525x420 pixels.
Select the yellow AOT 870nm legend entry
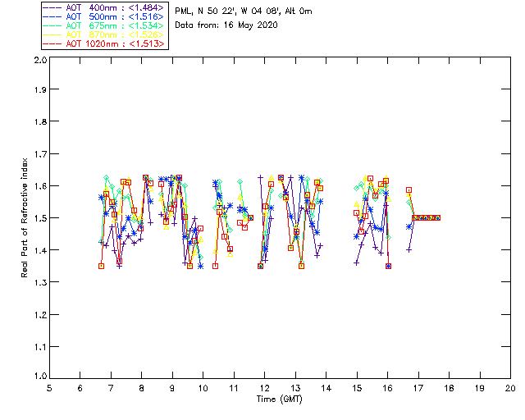pyautogui.click(x=105, y=34)
